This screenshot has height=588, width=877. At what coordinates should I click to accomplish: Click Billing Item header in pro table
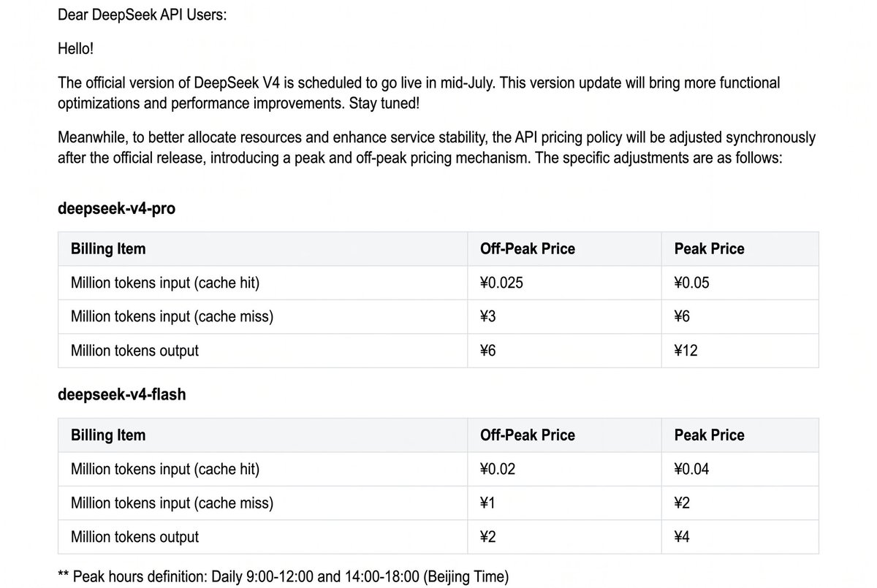pyautogui.click(x=108, y=249)
